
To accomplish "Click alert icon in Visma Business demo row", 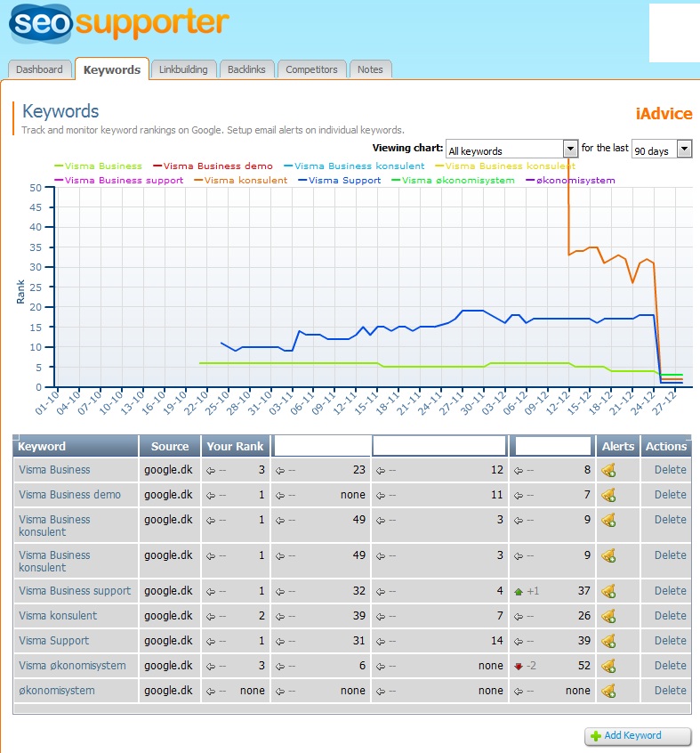I will 609,495.
